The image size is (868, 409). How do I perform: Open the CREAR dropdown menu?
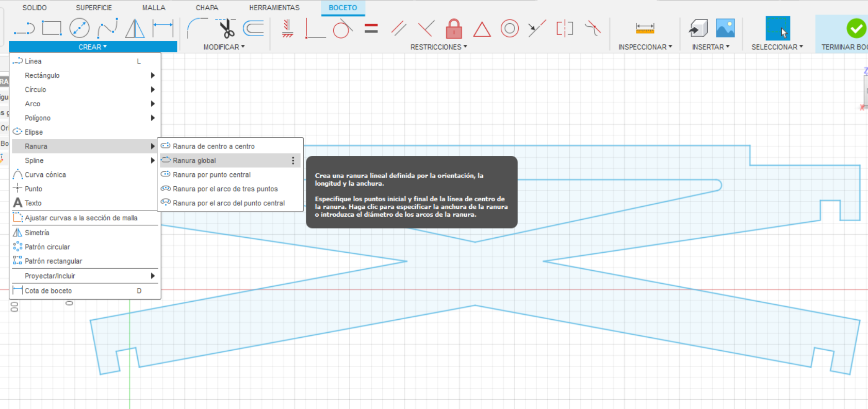(93, 47)
